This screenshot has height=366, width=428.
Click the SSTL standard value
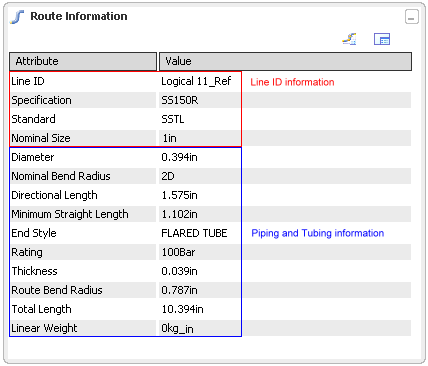point(173,119)
